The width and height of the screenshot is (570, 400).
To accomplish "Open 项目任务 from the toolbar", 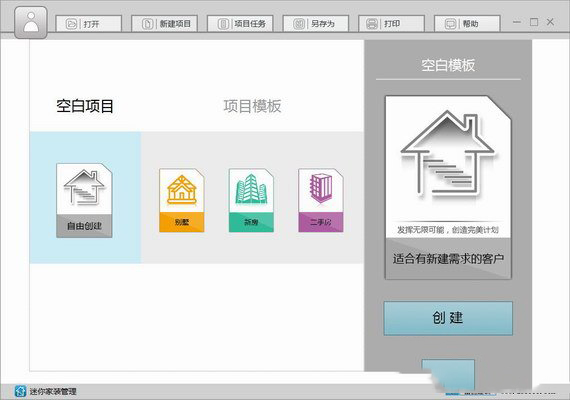I will [x=240, y=24].
